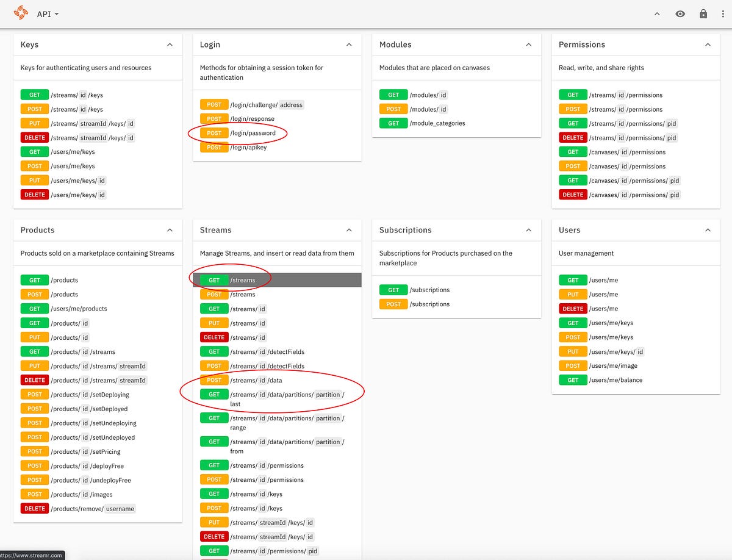
Task: Click the Streamr swirl logo
Action: [20, 12]
